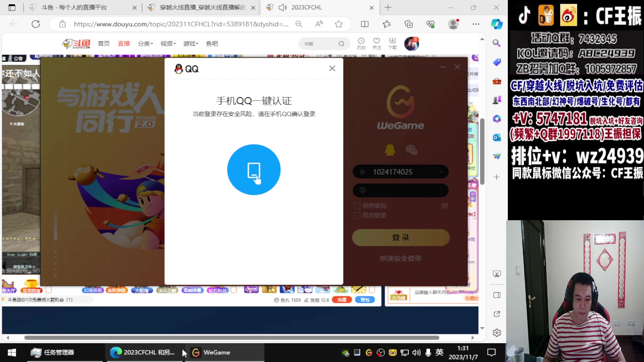The height and width of the screenshot is (362, 644).
Task: Open Edge sidebar Outlook icon
Action: coord(496,137)
